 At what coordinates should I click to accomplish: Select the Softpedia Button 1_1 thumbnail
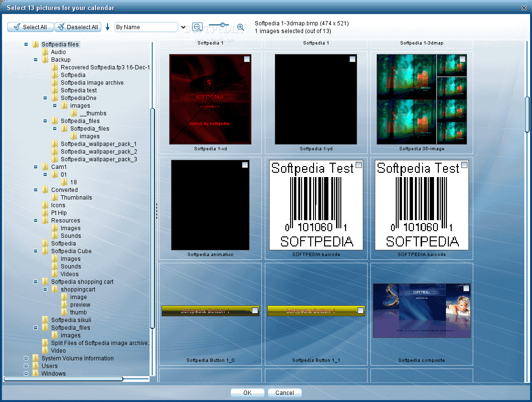coord(316,311)
